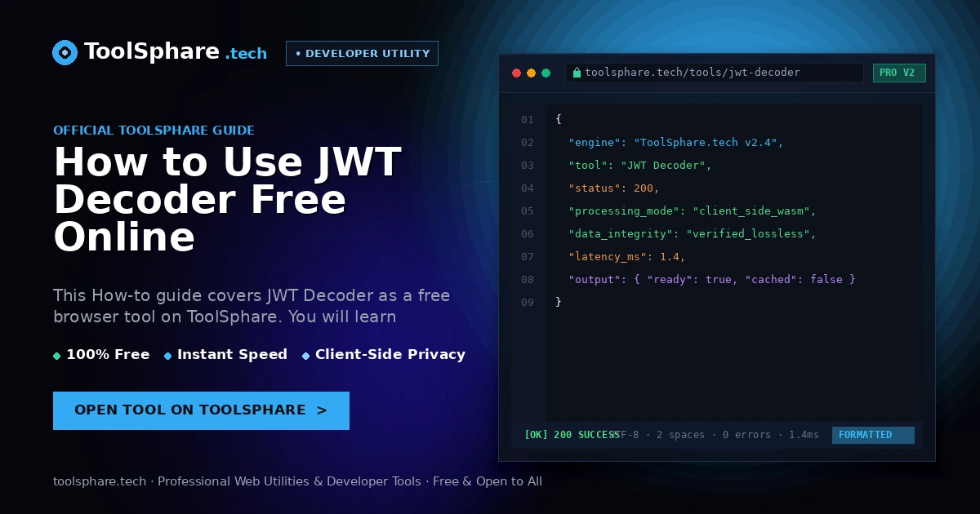The image size is (980, 514).
Task: Click line number 09 in the gutter
Action: tap(528, 303)
